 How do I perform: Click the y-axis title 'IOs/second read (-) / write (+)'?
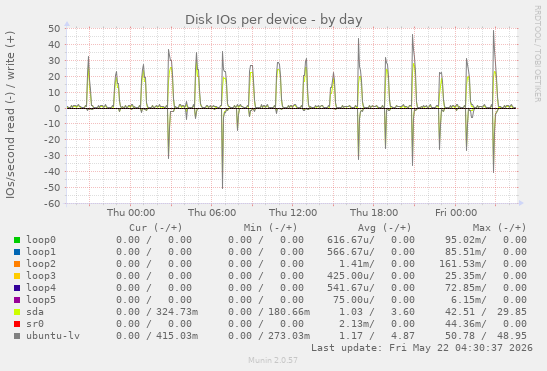pos(10,115)
